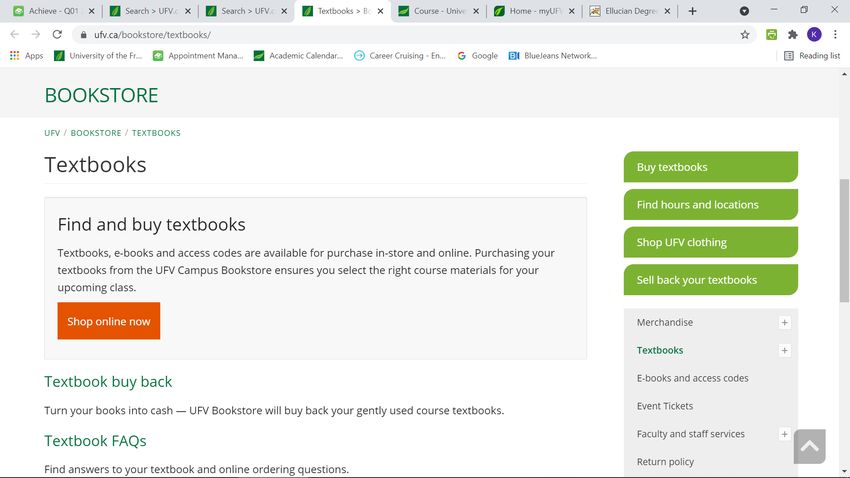Click the vertical page scrollbar thumb

coord(844,240)
